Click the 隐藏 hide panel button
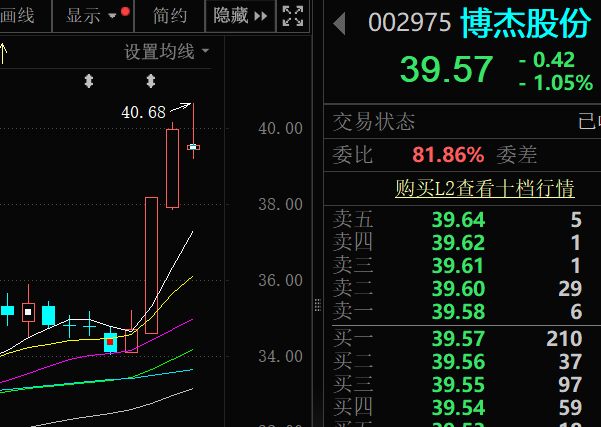The image size is (601, 427). coord(240,16)
